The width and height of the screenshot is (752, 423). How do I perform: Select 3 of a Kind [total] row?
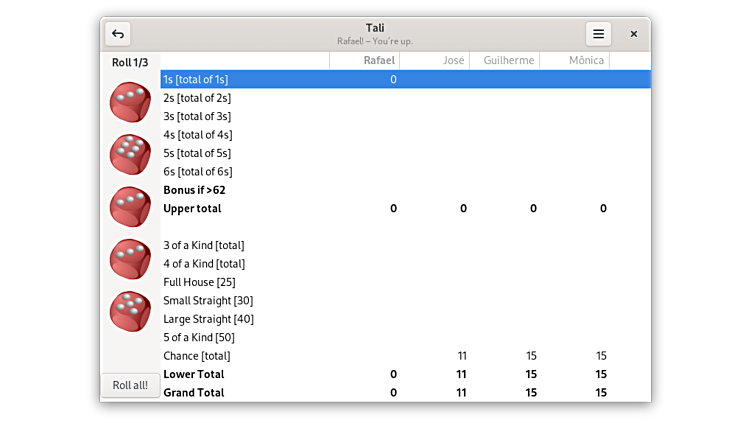204,245
